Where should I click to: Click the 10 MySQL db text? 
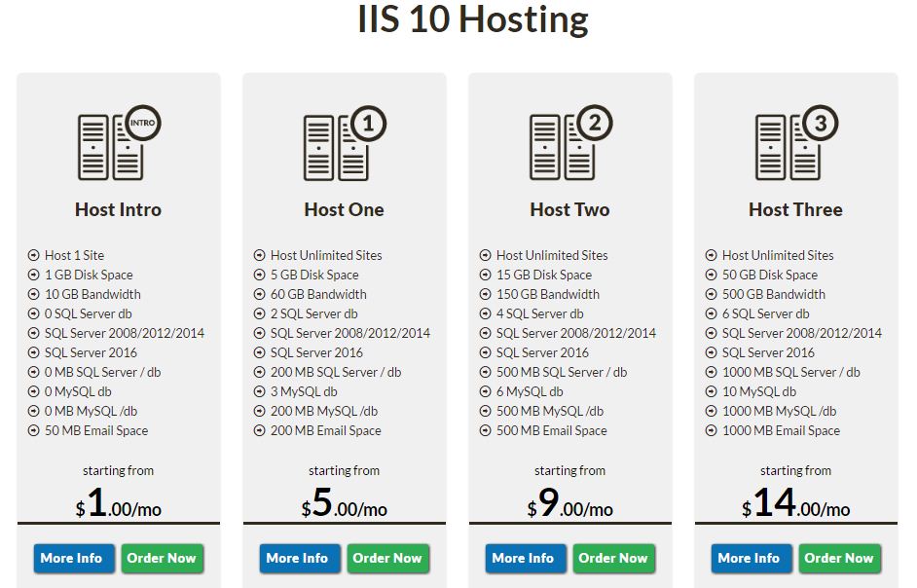pos(759,391)
